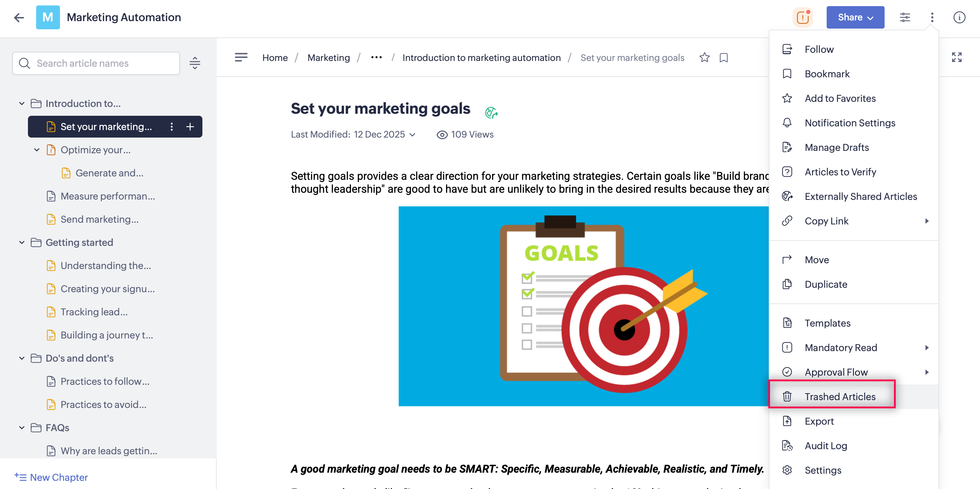Image resolution: width=980 pixels, height=489 pixels.
Task: Open the mandatory read alert icon
Action: click(802, 17)
